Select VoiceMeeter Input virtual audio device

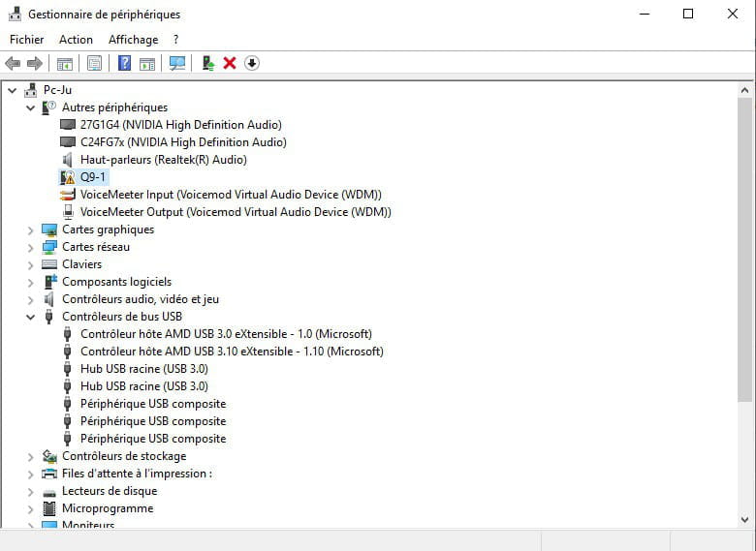[230, 195]
